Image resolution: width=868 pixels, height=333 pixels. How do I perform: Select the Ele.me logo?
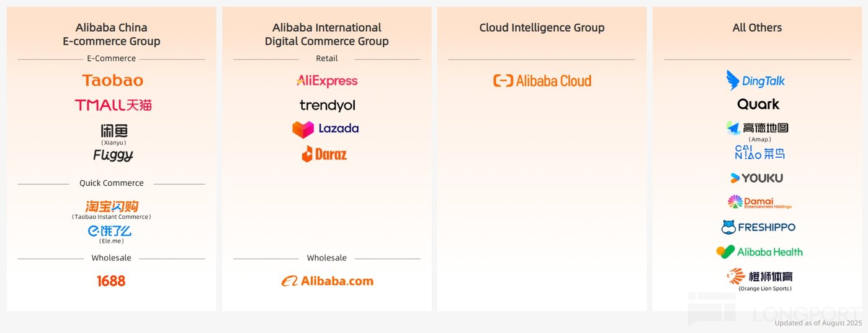click(109, 231)
